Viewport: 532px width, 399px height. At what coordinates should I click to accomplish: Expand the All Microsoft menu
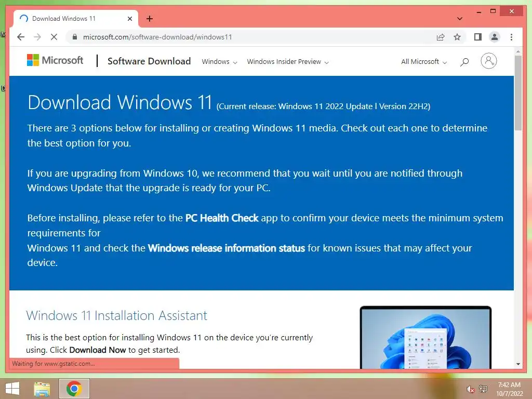tap(424, 62)
